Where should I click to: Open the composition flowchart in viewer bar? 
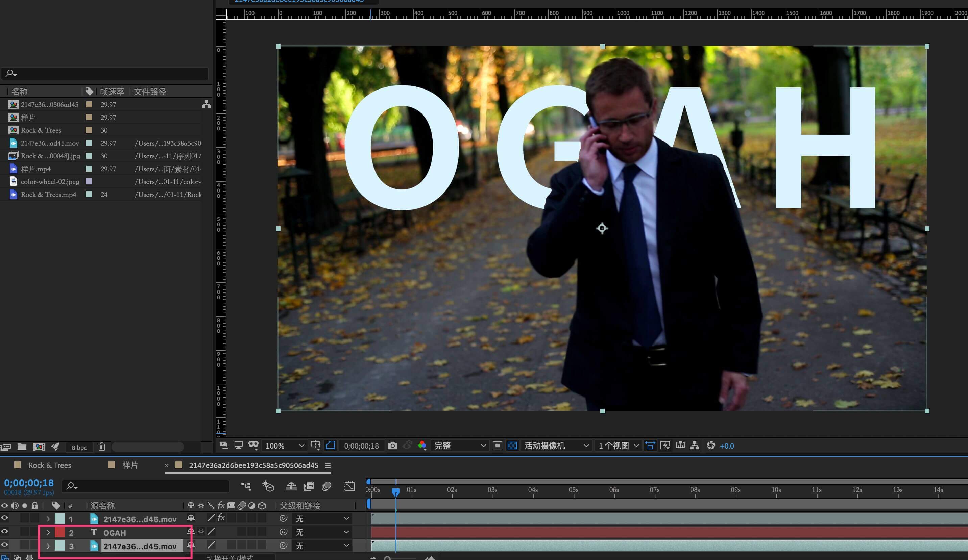pos(694,446)
